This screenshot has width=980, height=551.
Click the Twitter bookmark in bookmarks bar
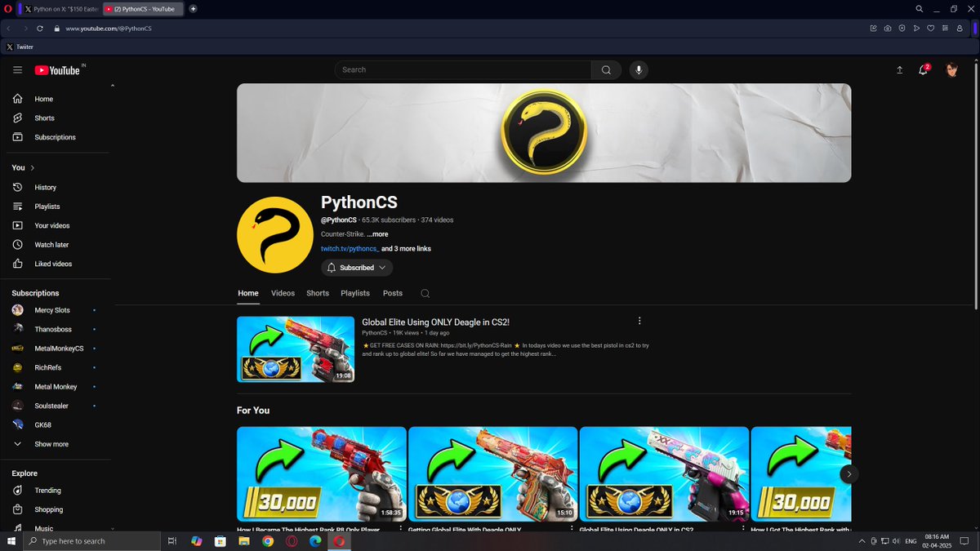[20, 47]
